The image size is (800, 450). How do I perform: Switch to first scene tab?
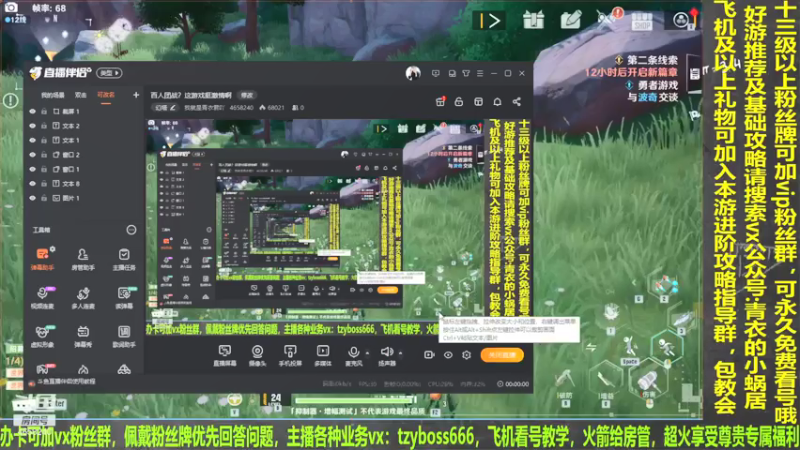pos(53,95)
